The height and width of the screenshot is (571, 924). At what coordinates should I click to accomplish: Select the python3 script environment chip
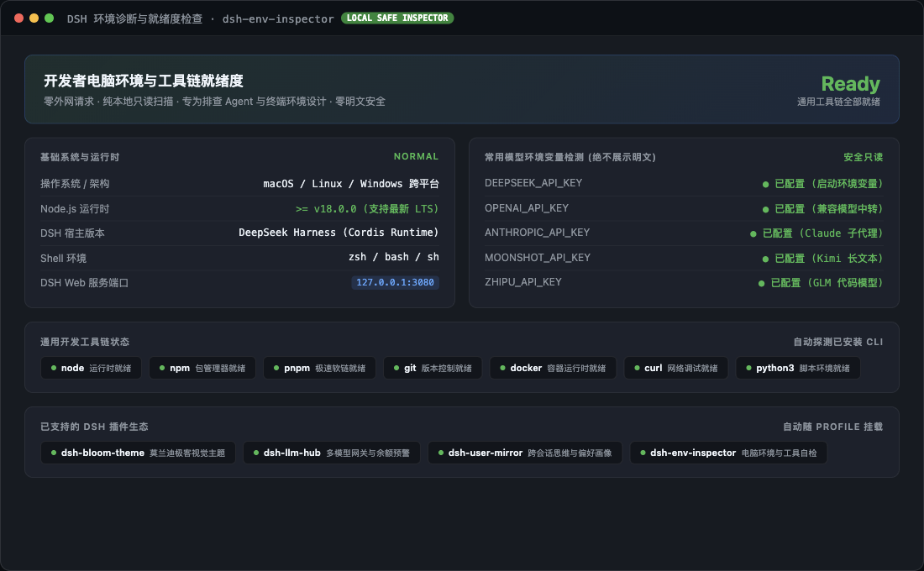point(798,368)
